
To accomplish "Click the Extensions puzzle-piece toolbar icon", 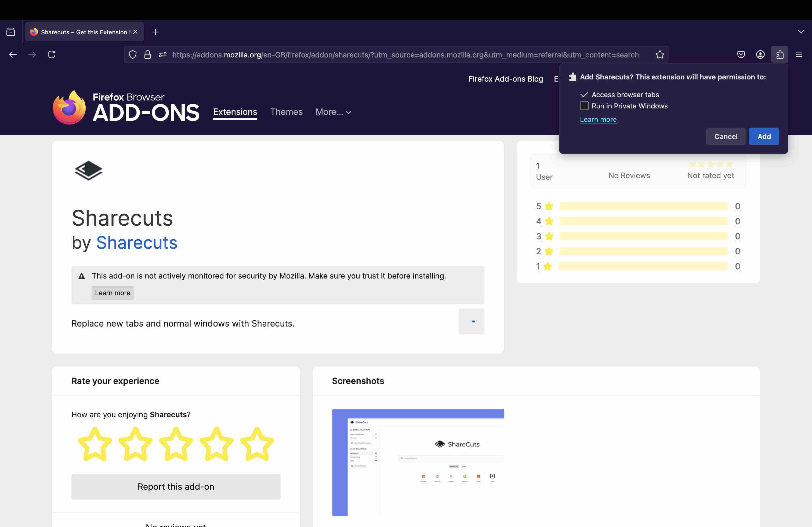I will point(780,54).
